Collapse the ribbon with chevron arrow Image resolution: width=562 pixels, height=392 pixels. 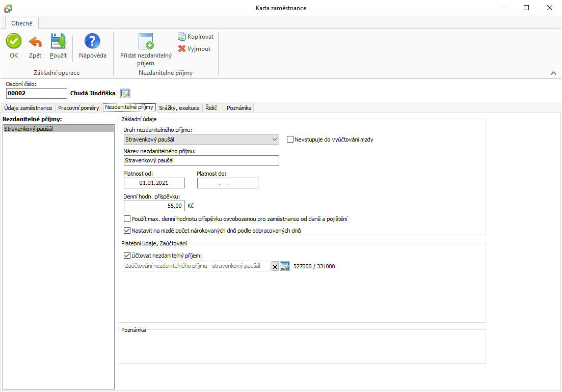pyautogui.click(x=553, y=73)
